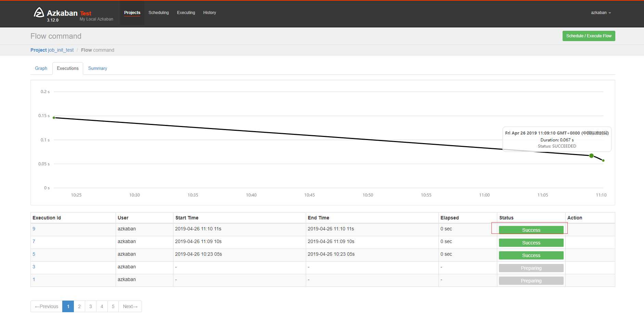Select the Executions tab
Viewport: 644px width, 317px height.
click(x=68, y=68)
